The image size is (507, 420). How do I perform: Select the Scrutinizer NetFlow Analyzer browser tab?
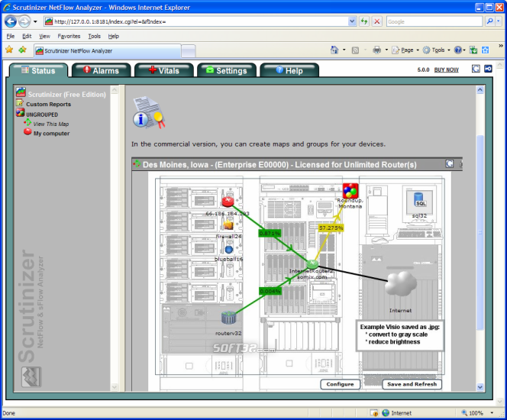[x=107, y=50]
